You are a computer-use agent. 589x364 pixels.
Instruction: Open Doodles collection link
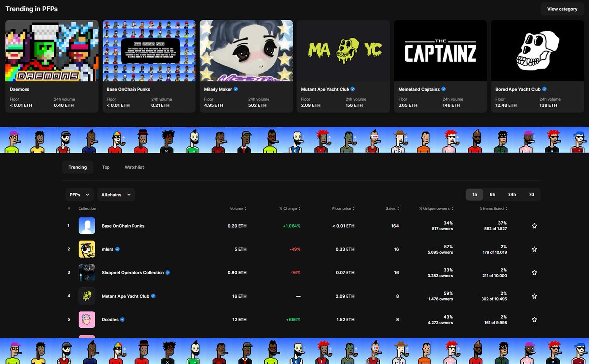(110, 319)
